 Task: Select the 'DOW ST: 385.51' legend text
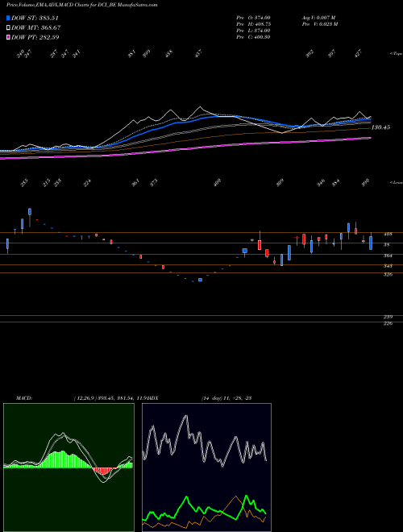tap(35, 18)
